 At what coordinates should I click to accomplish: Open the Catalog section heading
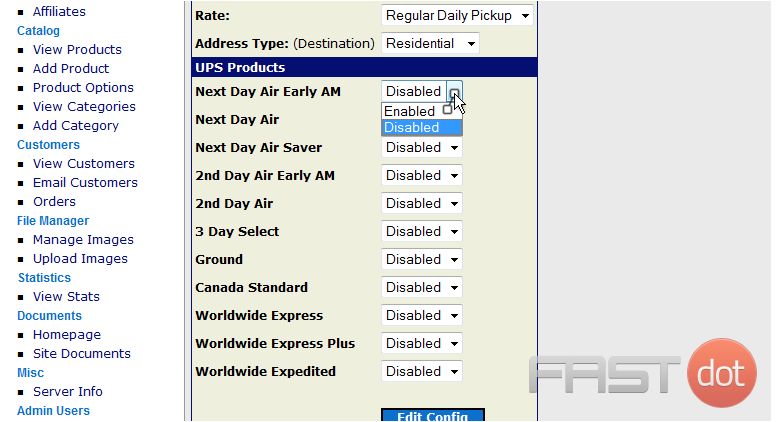(38, 31)
